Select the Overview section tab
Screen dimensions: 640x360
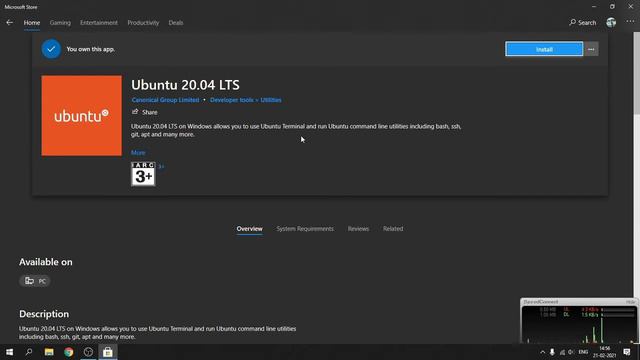(x=249, y=229)
